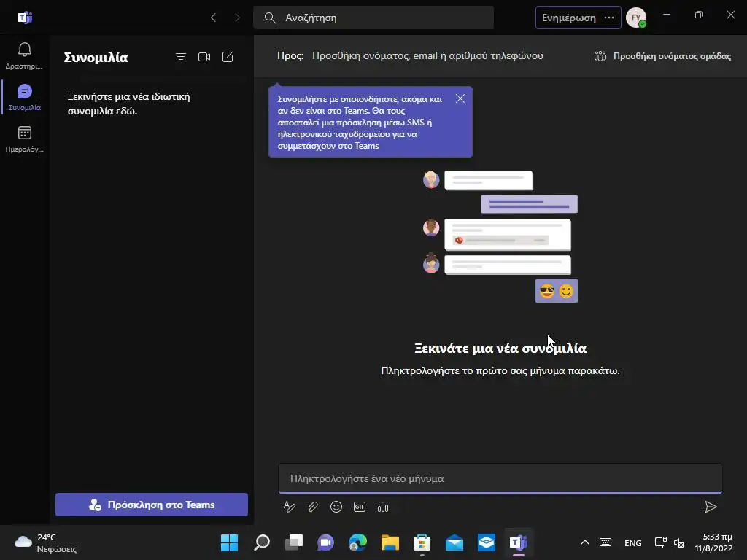
Task: Open the clock and date panel
Action: [713, 542]
